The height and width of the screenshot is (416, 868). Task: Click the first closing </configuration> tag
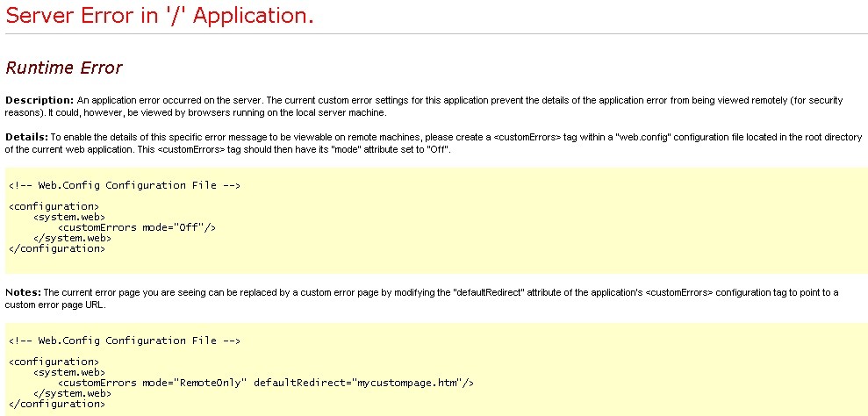[x=57, y=248]
